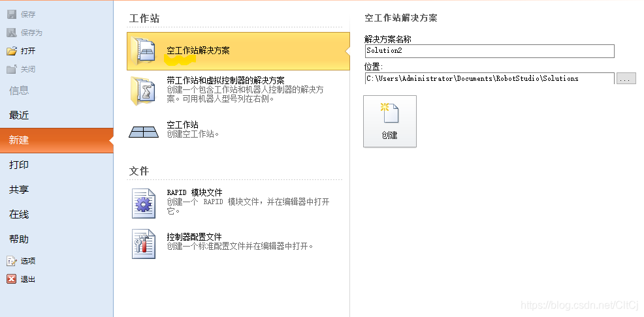Click the 关闭 label in the sidebar
The width and height of the screenshot is (644, 317).
[28, 69]
